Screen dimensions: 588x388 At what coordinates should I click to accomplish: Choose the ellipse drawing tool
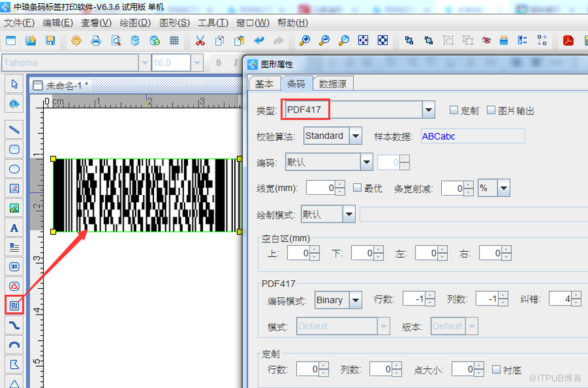tap(14, 169)
